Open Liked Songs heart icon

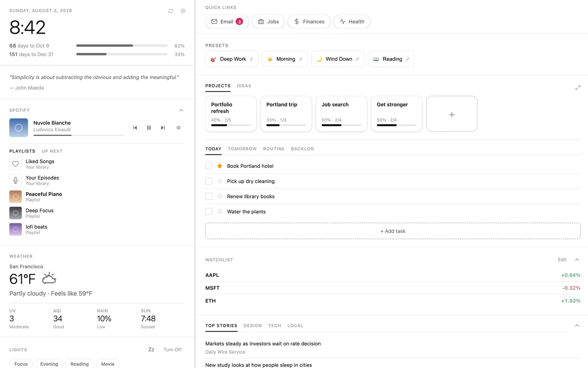(x=16, y=164)
